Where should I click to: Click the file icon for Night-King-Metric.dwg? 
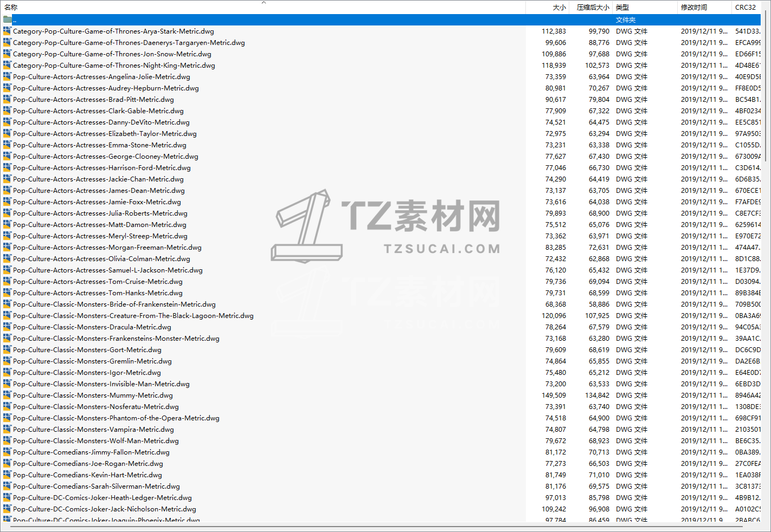pos(7,66)
